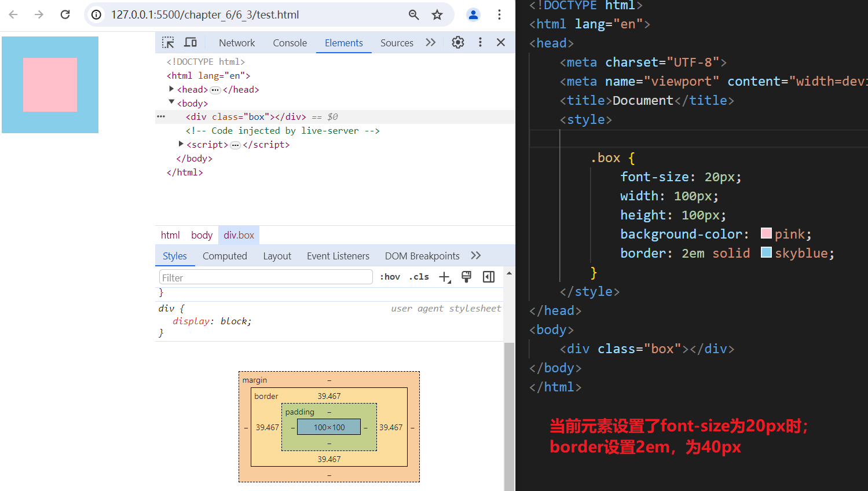868x491 pixels.
Task: Click the border: 2em solid line in code
Action: point(727,253)
